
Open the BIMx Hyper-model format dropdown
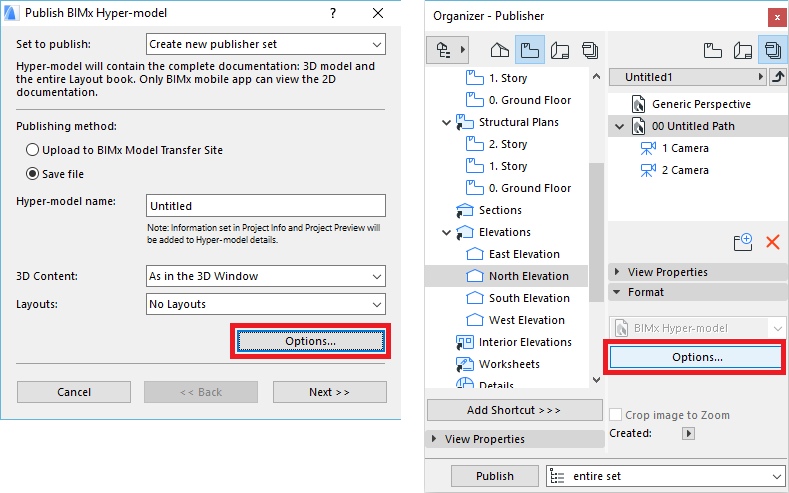click(697, 328)
